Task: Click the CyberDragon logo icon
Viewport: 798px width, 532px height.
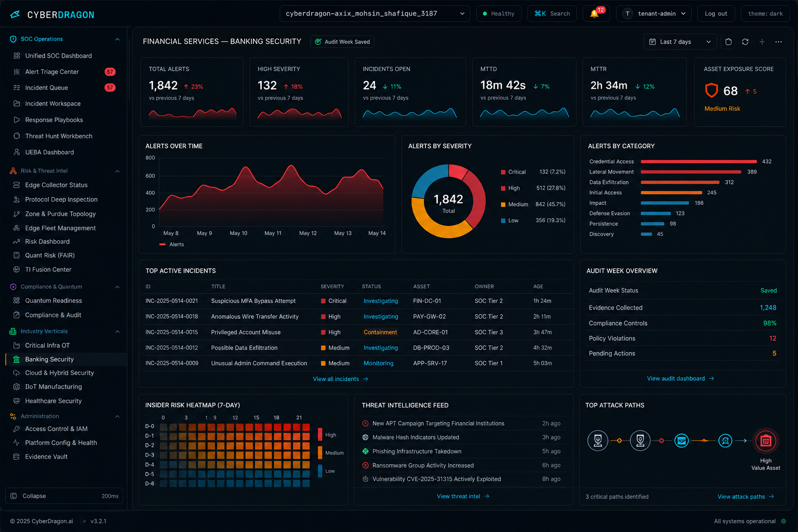Action: point(15,15)
